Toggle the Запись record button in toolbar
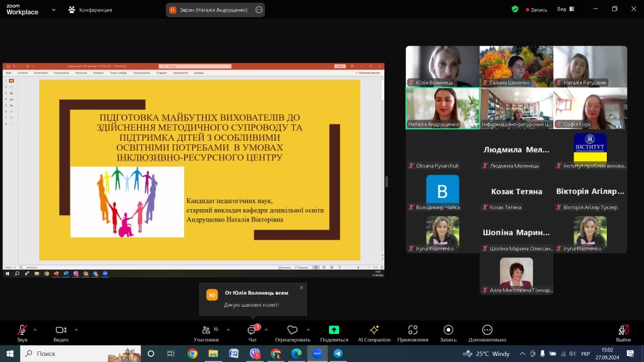Viewport: 644px width, 362px height. pos(448,333)
